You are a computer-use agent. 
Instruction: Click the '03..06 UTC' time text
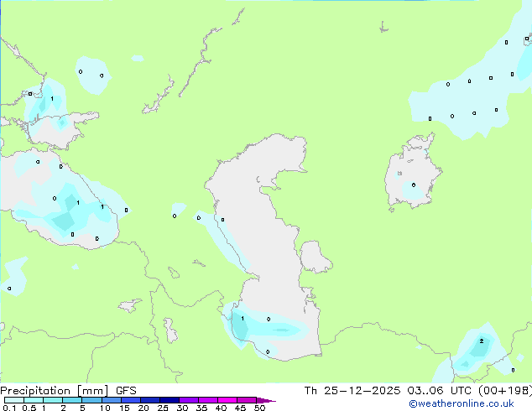(440, 391)
